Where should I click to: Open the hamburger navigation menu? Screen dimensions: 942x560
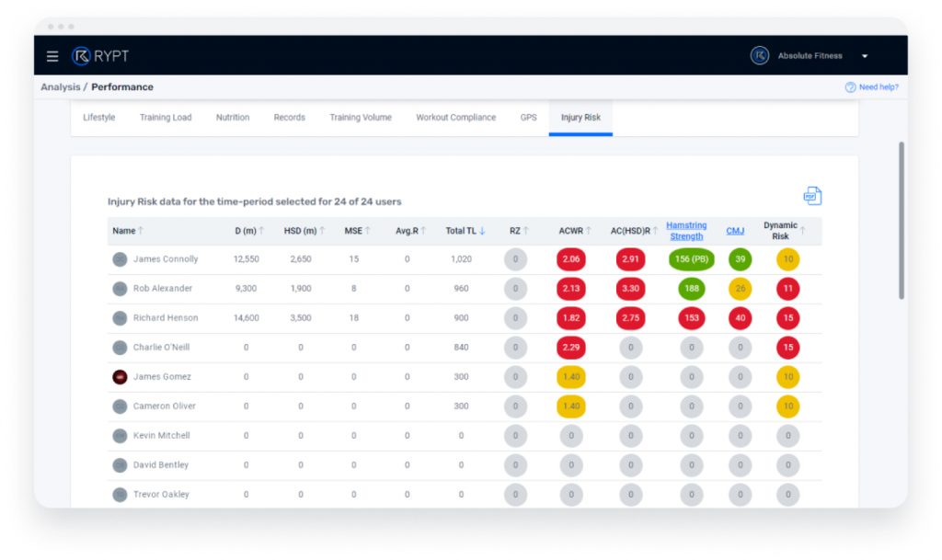click(52, 56)
